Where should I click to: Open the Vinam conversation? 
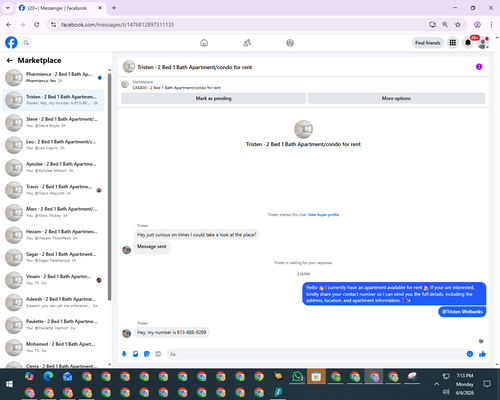coord(53,280)
